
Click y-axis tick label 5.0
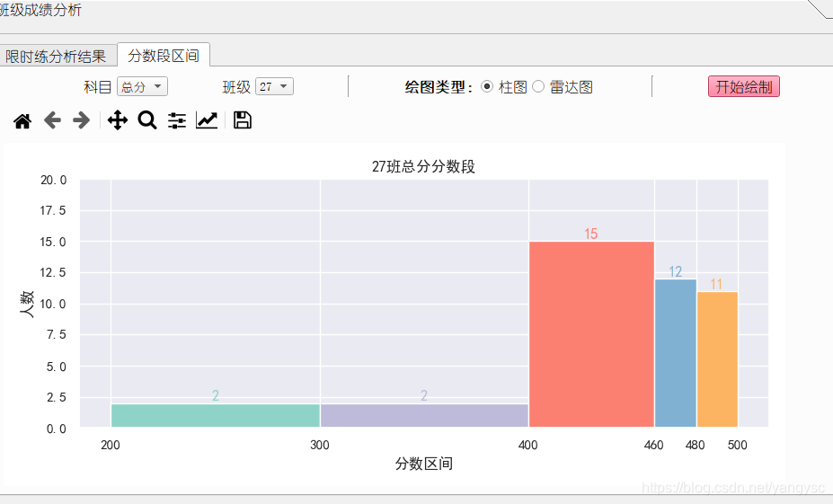pos(57,367)
